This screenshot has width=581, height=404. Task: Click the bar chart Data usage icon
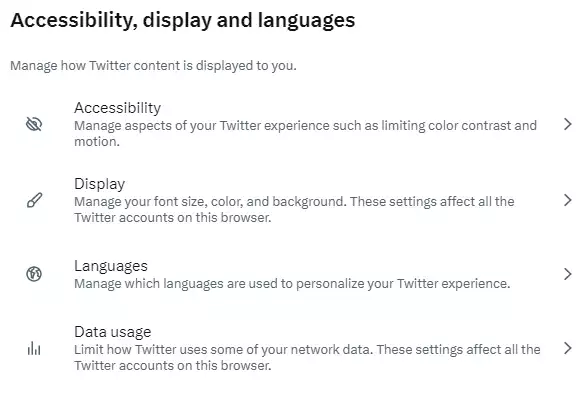tap(34, 348)
